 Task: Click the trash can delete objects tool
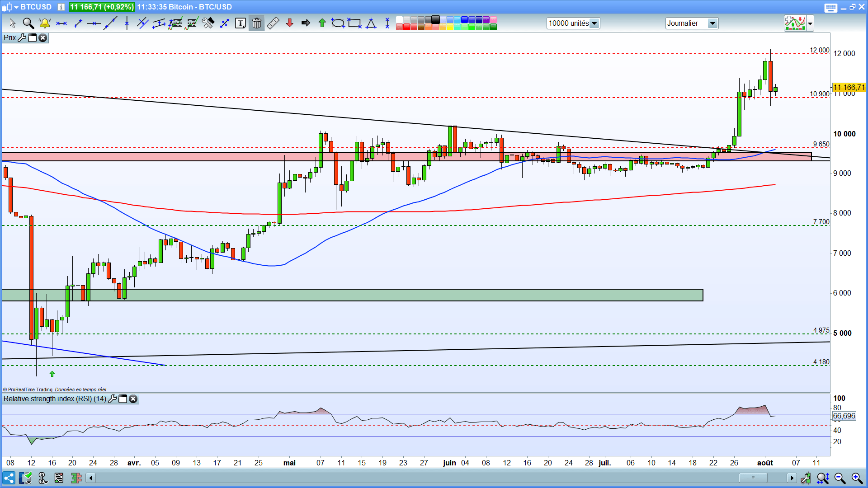coord(256,23)
